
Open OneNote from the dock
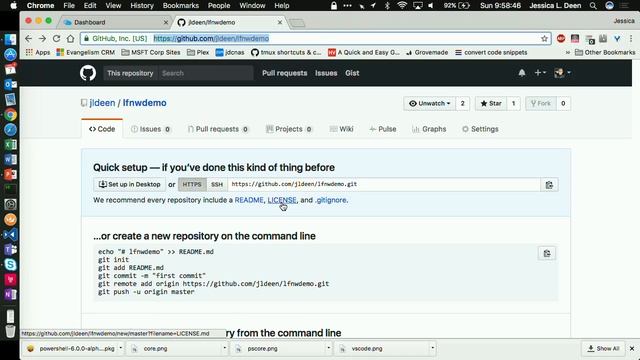(10, 294)
